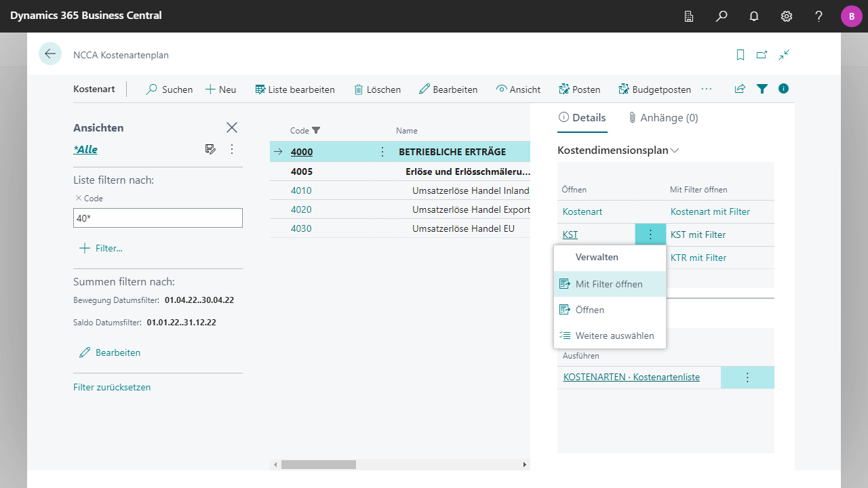Click the Code filter input field

pos(157,218)
